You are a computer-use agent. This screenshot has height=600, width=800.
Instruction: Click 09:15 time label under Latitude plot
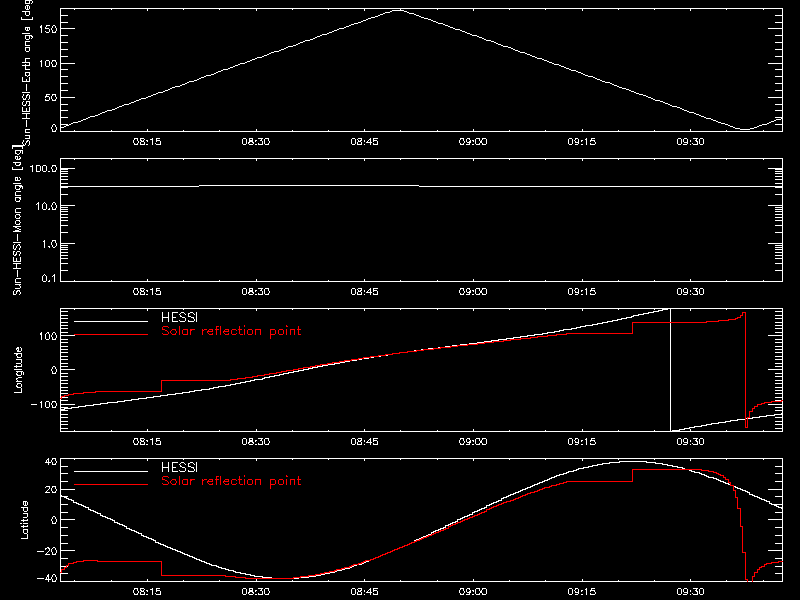582,592
